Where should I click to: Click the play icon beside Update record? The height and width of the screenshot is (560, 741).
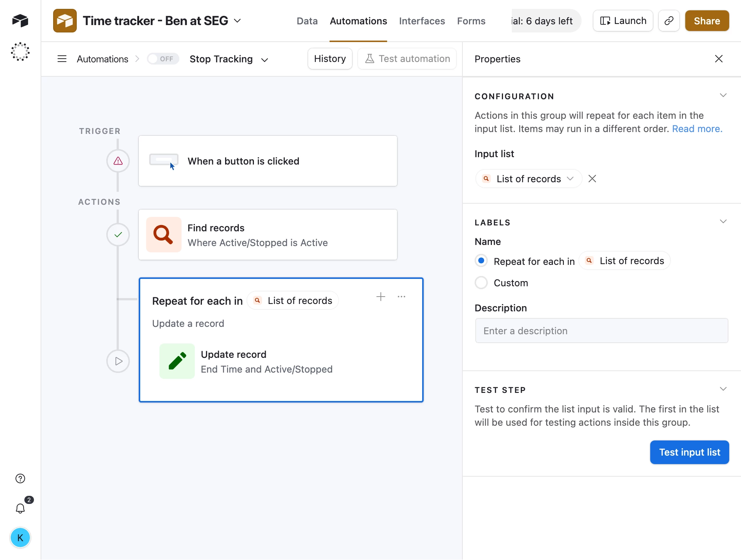(x=118, y=361)
